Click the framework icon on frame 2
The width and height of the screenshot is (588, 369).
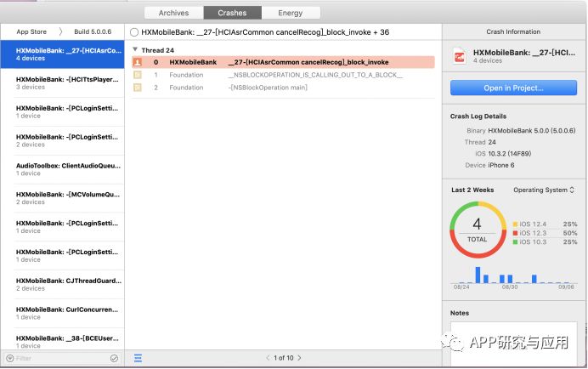[x=138, y=88]
